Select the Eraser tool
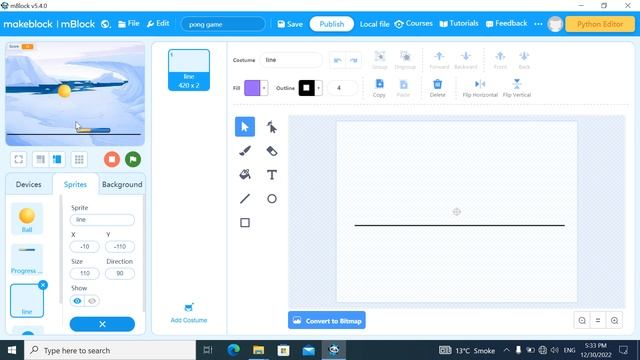Viewport: 640px width, 360px height. click(271, 151)
